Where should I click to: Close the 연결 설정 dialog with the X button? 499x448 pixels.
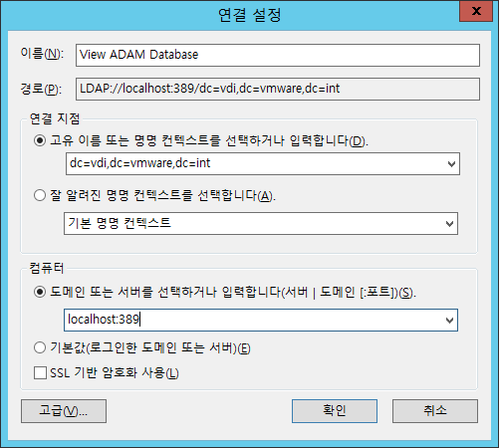click(476, 11)
